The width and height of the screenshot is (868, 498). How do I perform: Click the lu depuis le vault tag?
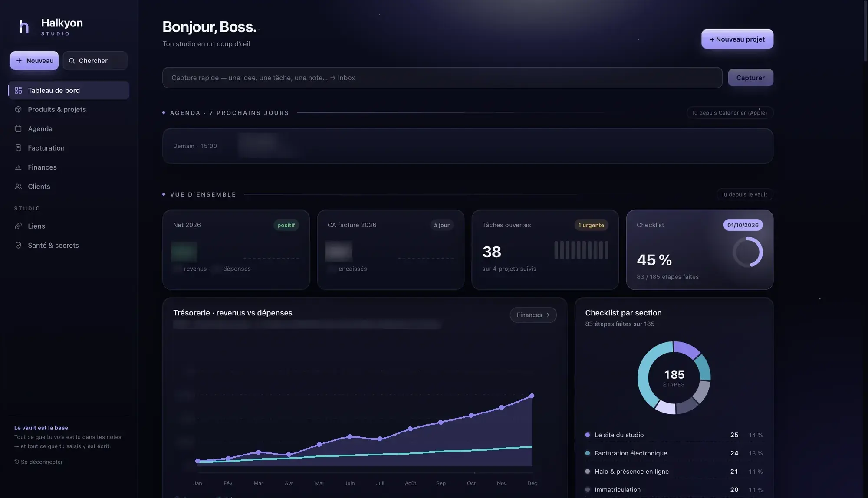point(745,194)
